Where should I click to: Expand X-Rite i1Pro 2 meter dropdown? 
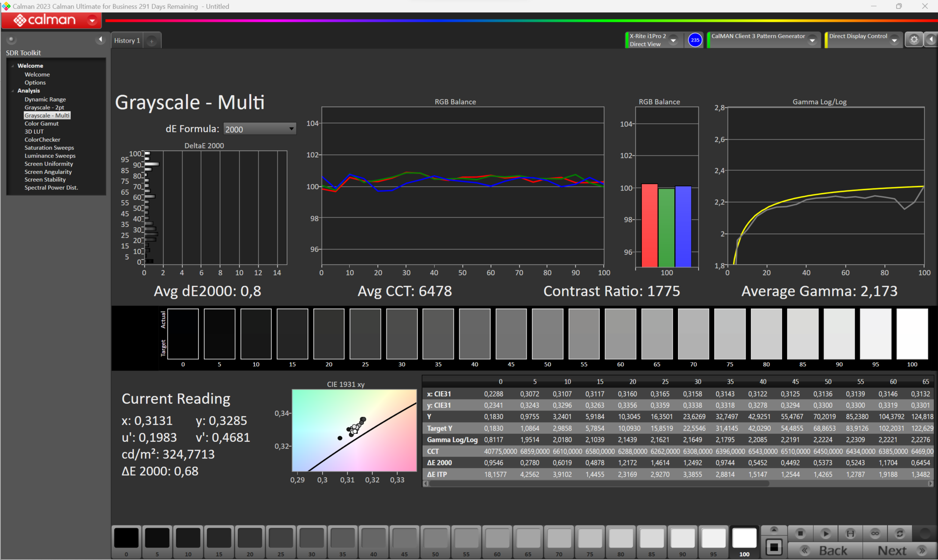[674, 40]
